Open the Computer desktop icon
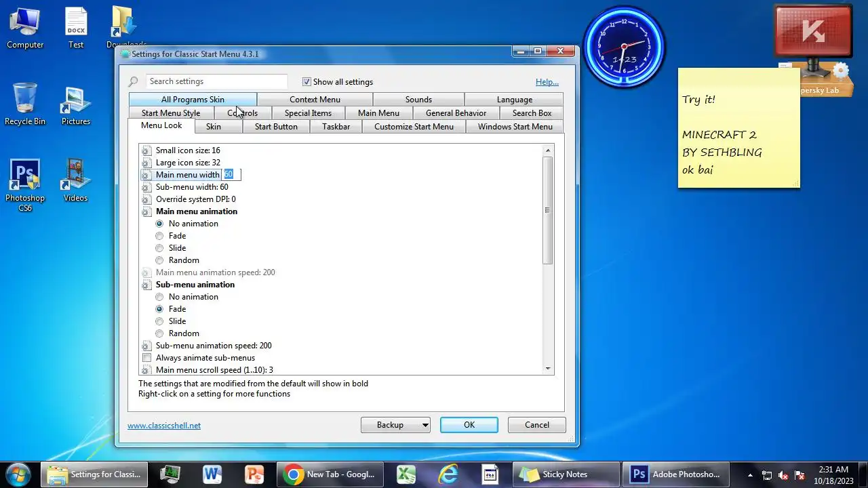Viewport: 868px width, 488px height. tap(25, 27)
